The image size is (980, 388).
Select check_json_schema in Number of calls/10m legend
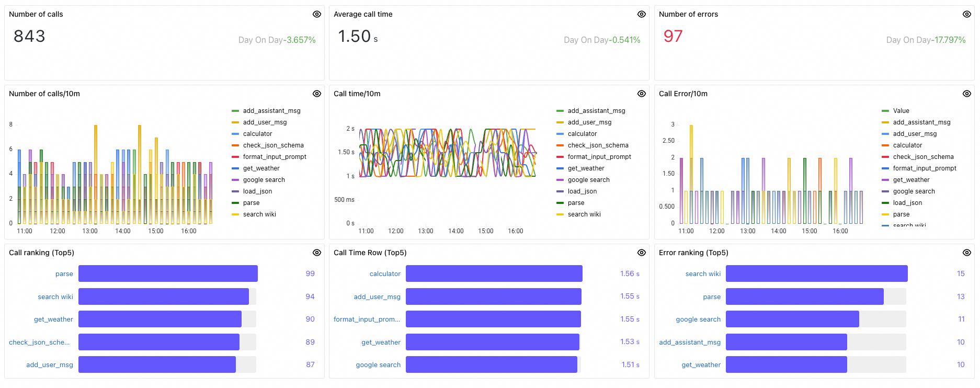point(274,145)
